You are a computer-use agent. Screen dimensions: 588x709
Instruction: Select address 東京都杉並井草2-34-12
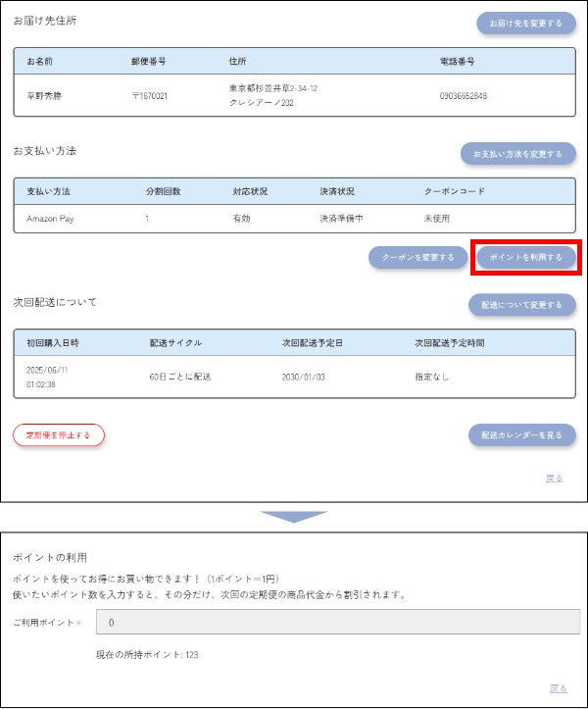(x=273, y=88)
